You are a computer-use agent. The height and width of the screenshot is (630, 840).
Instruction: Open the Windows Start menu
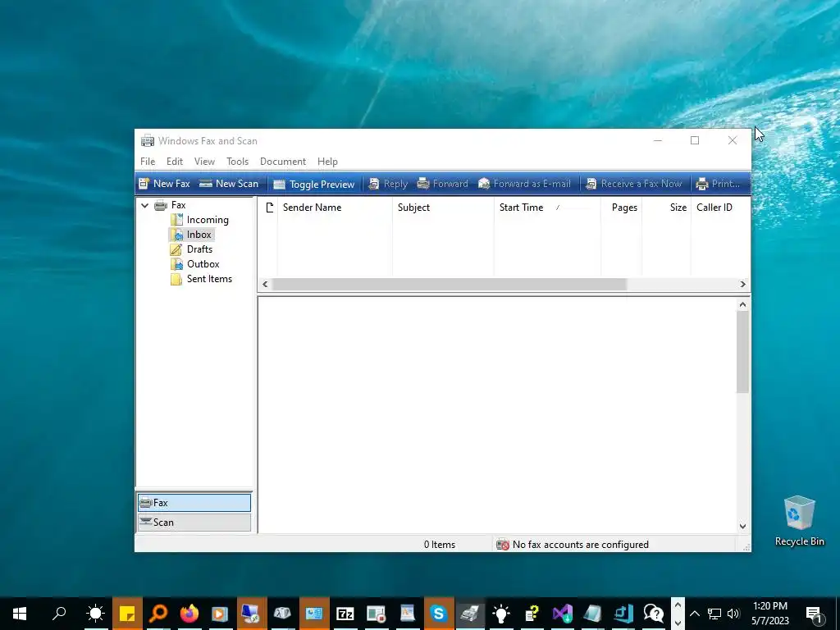pyautogui.click(x=20, y=614)
